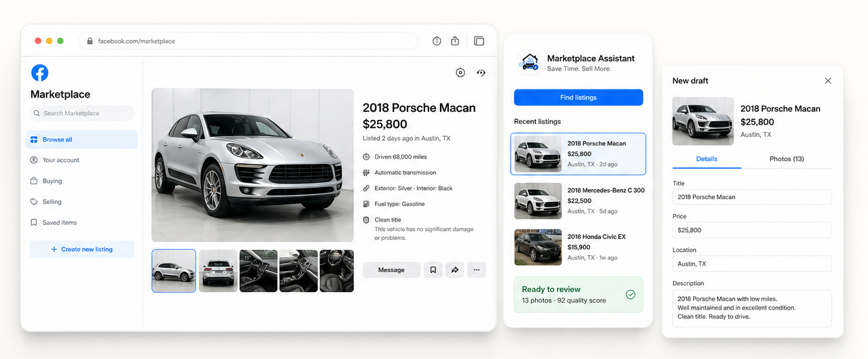Screen dimensions: 868x359
Task: Open Buying in the sidebar
Action: click(82, 181)
